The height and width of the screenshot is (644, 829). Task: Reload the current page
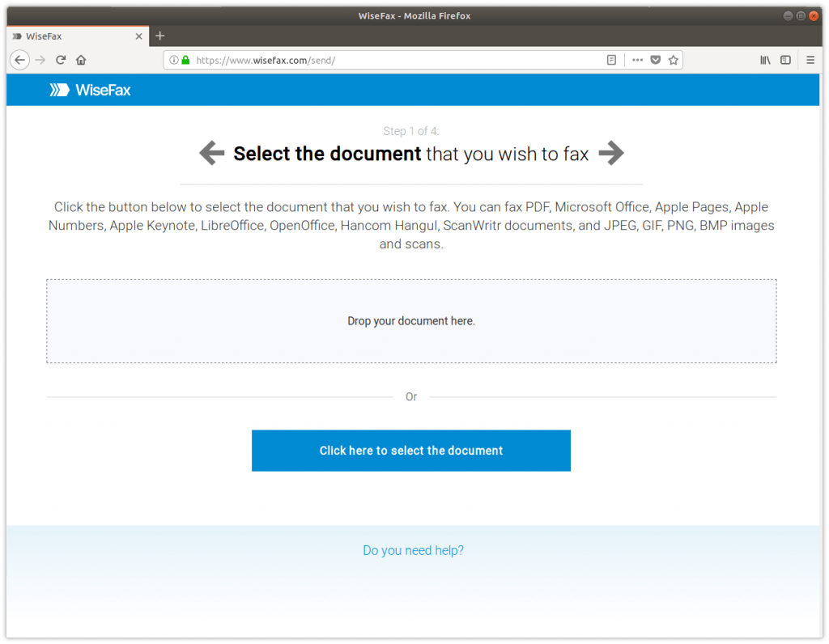pos(61,60)
